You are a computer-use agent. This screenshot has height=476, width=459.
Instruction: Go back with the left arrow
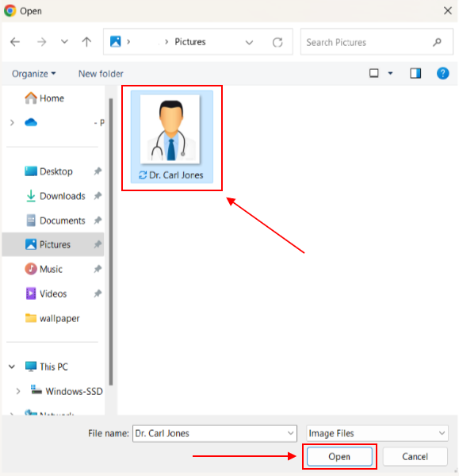tap(15, 41)
